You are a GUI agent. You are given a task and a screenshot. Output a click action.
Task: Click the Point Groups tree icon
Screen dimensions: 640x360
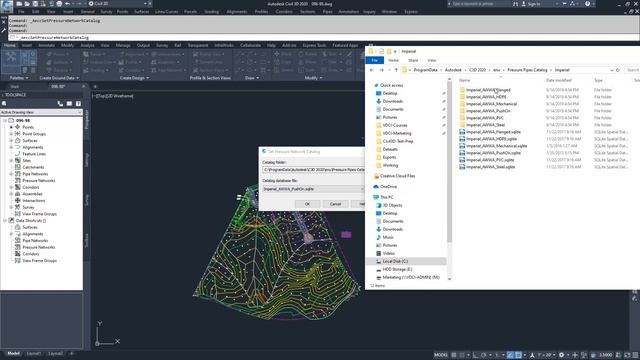18,133
